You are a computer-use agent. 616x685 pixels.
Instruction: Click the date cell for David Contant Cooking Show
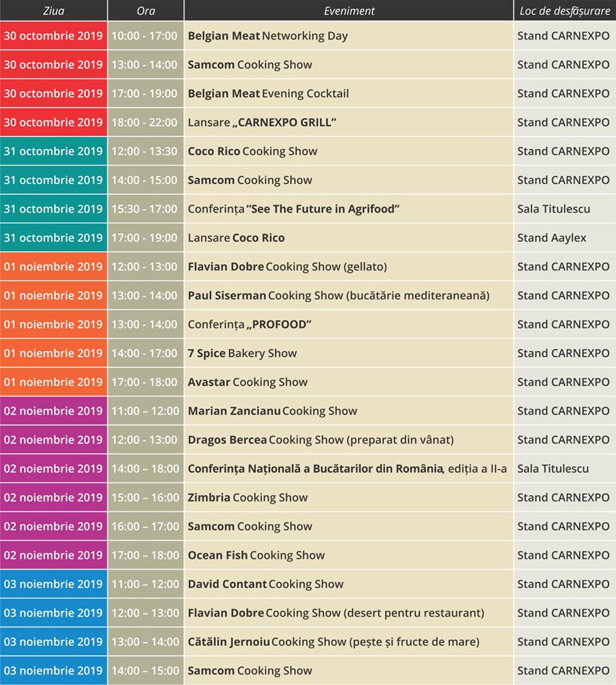coord(53,584)
